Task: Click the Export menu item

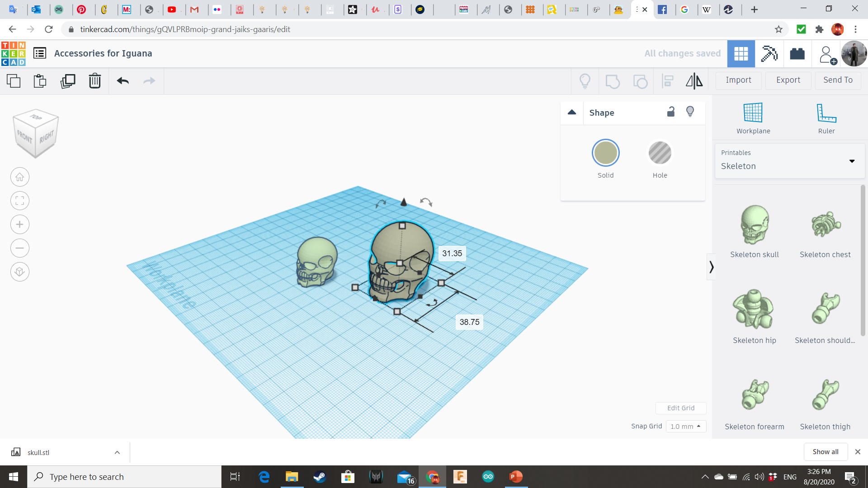Action: 788,79
